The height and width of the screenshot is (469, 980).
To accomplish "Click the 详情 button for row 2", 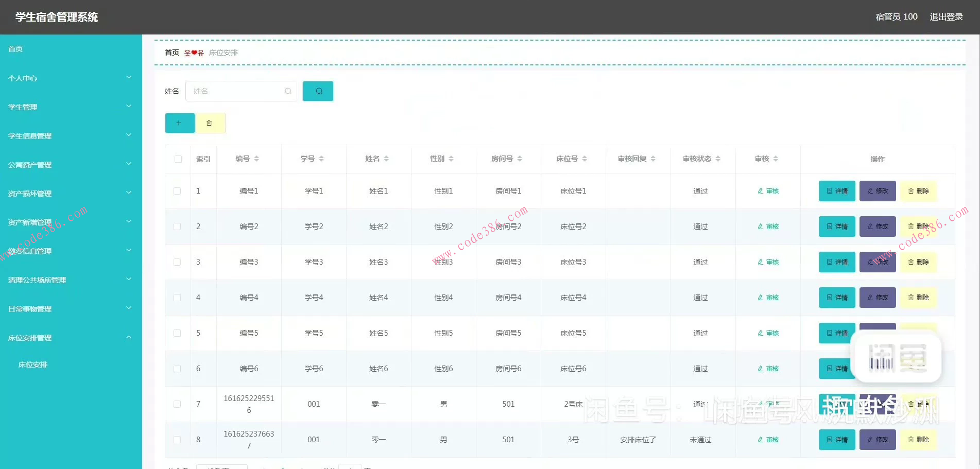I will point(837,227).
